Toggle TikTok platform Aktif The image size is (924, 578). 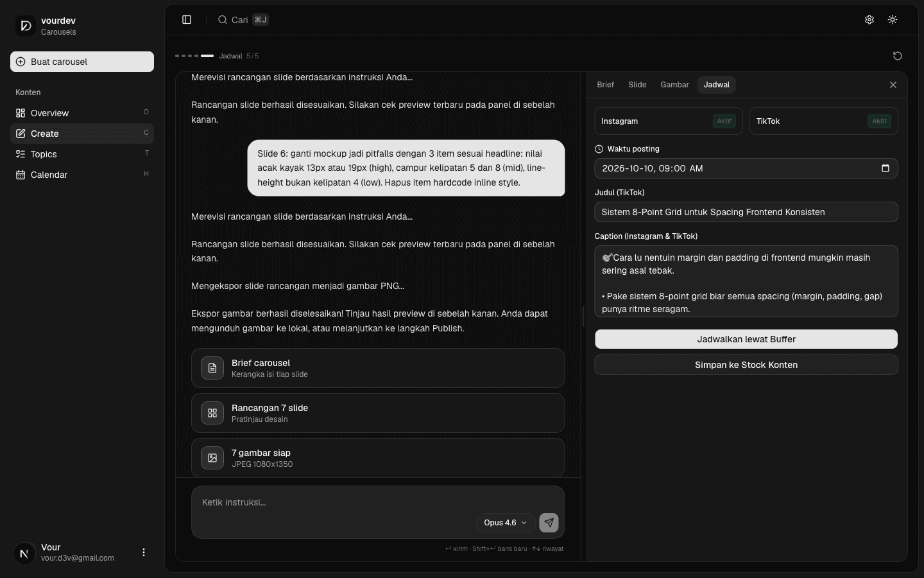[x=823, y=121]
